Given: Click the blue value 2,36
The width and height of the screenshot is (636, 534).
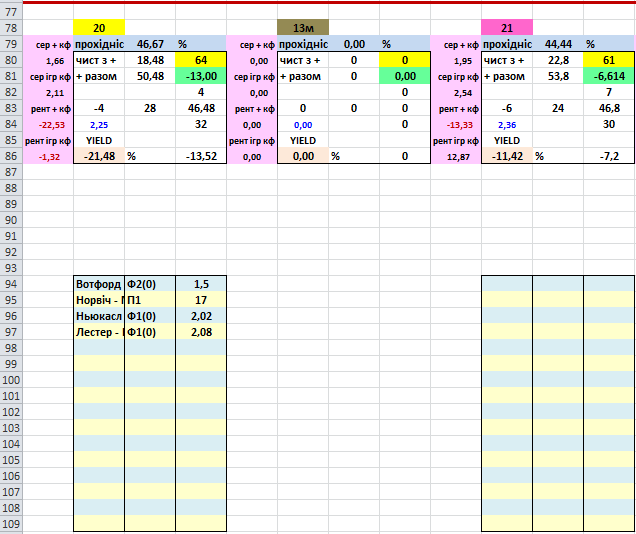Looking at the screenshot, I should pyautogui.click(x=507, y=124).
